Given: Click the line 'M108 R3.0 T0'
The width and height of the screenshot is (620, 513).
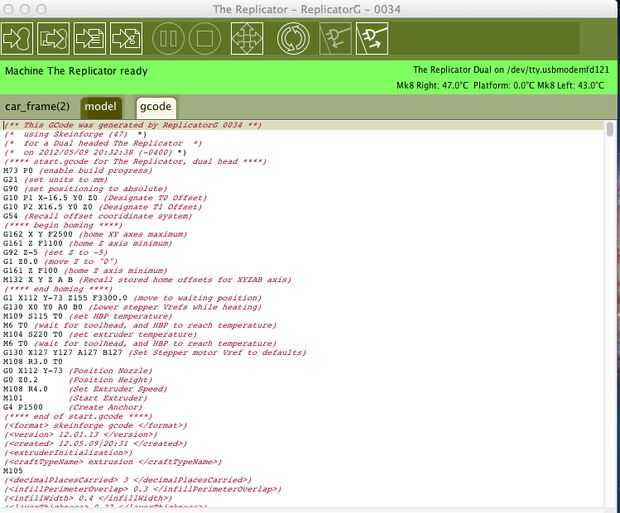Looking at the screenshot, I should point(33,362).
